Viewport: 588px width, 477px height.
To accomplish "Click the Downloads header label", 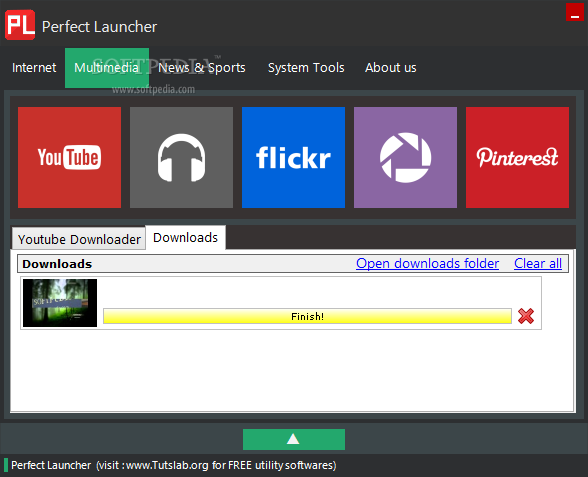I will pos(57,264).
